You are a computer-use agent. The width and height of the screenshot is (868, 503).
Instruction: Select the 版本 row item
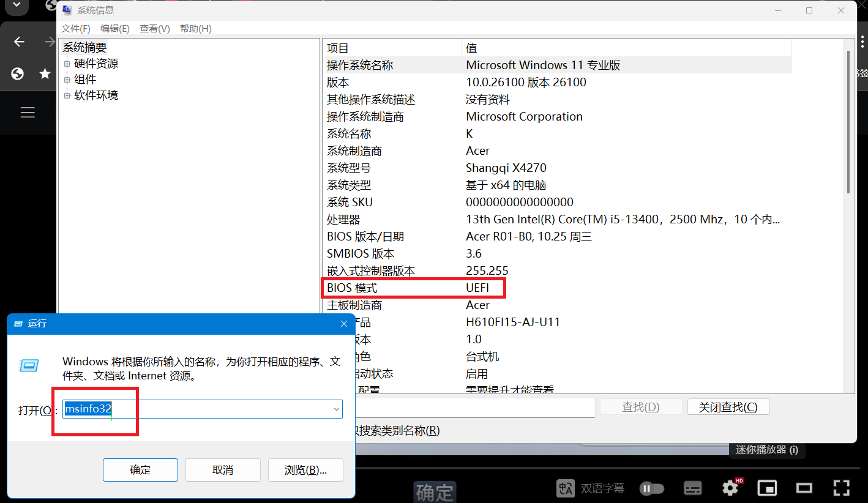tap(338, 82)
